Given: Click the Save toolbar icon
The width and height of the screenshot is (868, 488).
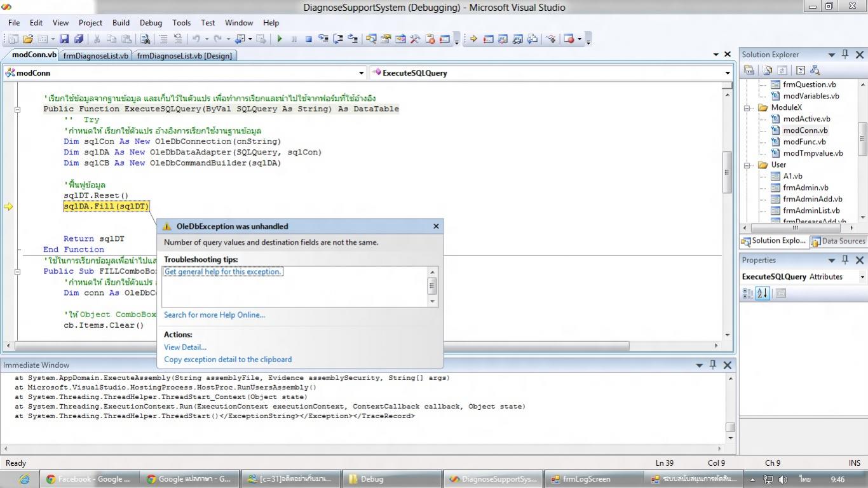Looking at the screenshot, I should click(65, 39).
